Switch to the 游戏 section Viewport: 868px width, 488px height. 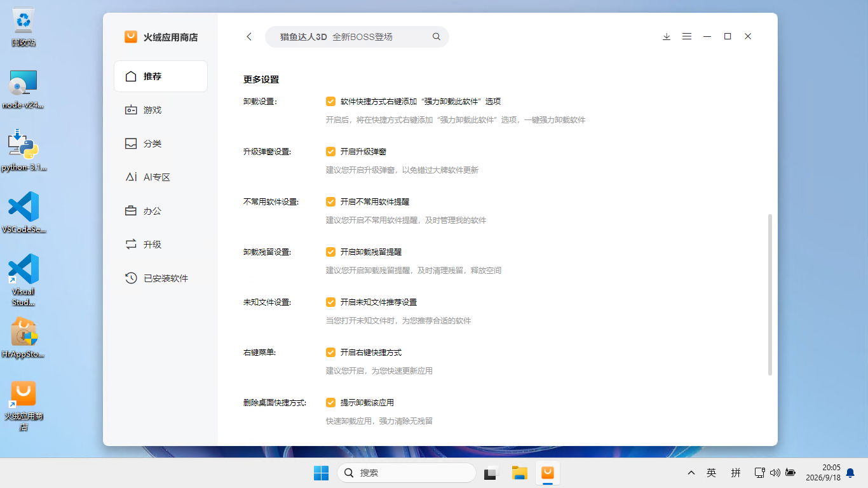coord(161,110)
